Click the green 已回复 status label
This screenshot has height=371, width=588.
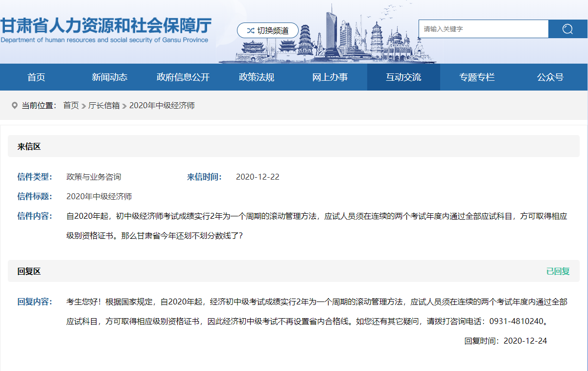click(x=558, y=271)
